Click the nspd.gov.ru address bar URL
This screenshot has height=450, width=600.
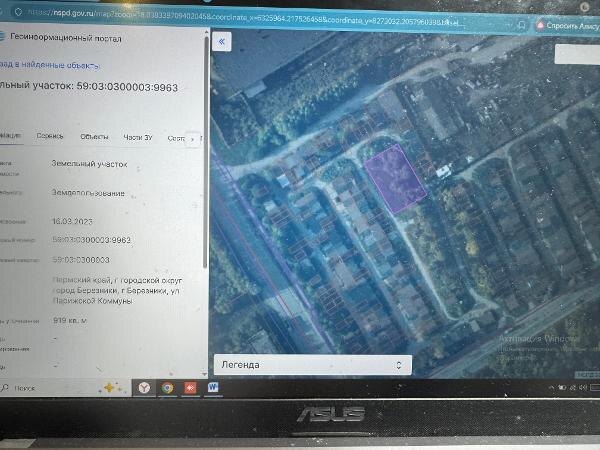click(245, 16)
